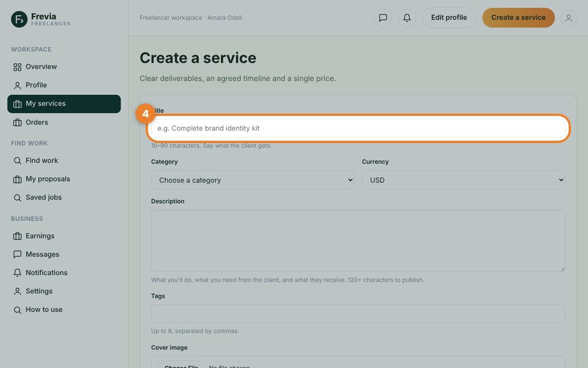Open How to use label in sidebar
The image size is (588, 368).
(x=44, y=310)
